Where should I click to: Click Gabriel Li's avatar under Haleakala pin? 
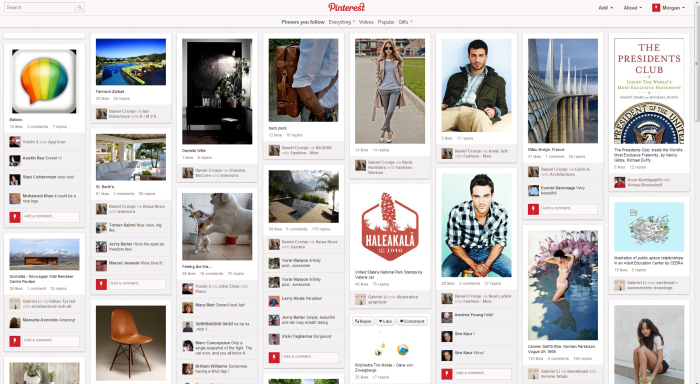click(360, 299)
